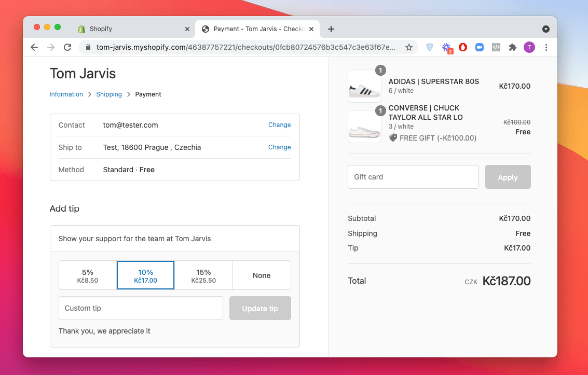The width and height of the screenshot is (588, 375).
Task: Select the 10% tip option
Action: tap(145, 275)
